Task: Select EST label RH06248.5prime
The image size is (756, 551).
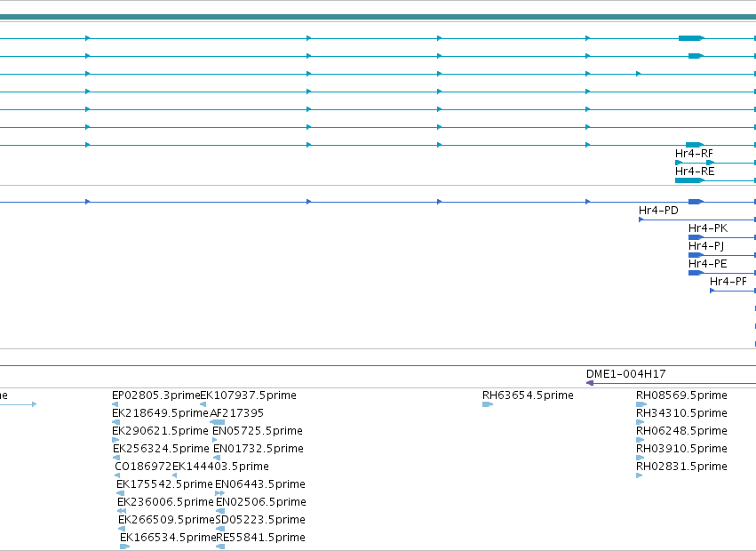Action: tap(681, 431)
